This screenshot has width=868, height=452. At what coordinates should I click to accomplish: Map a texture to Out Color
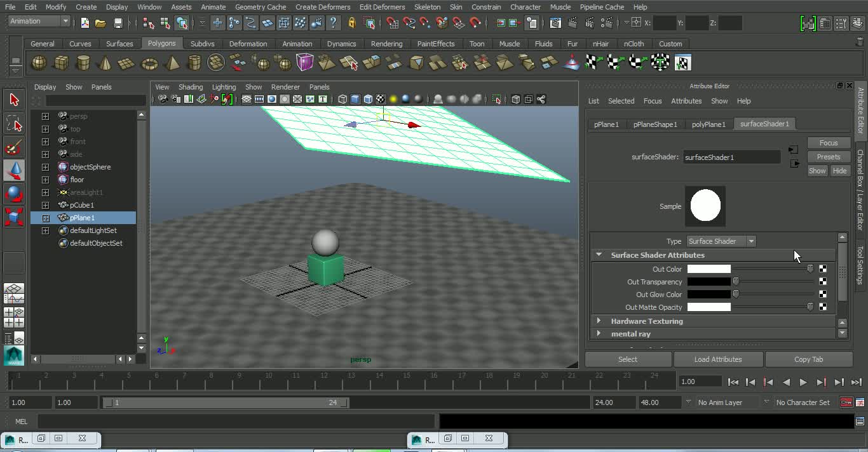[x=823, y=269]
